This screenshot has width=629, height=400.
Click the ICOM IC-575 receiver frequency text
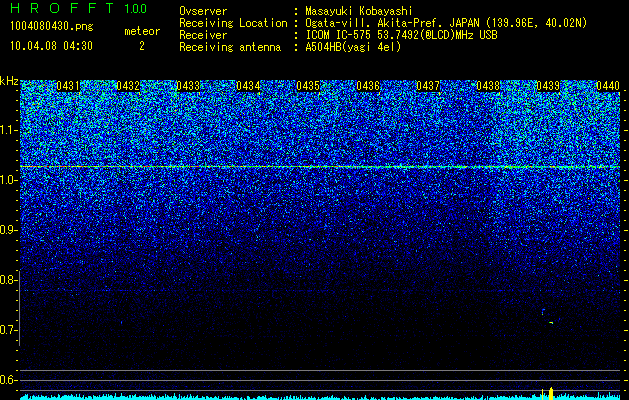coord(401,35)
